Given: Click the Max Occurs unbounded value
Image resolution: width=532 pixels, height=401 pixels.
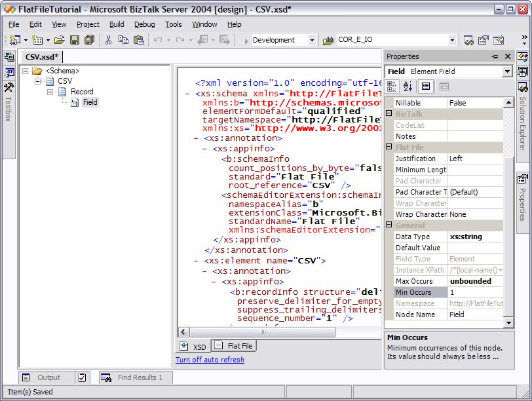Looking at the screenshot, I should click(476, 281).
